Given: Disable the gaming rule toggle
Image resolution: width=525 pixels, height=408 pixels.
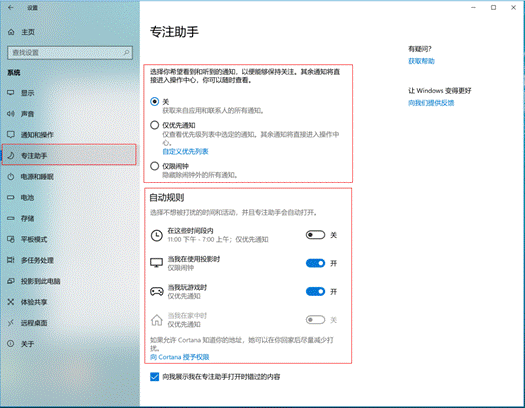Looking at the screenshot, I should 315,292.
